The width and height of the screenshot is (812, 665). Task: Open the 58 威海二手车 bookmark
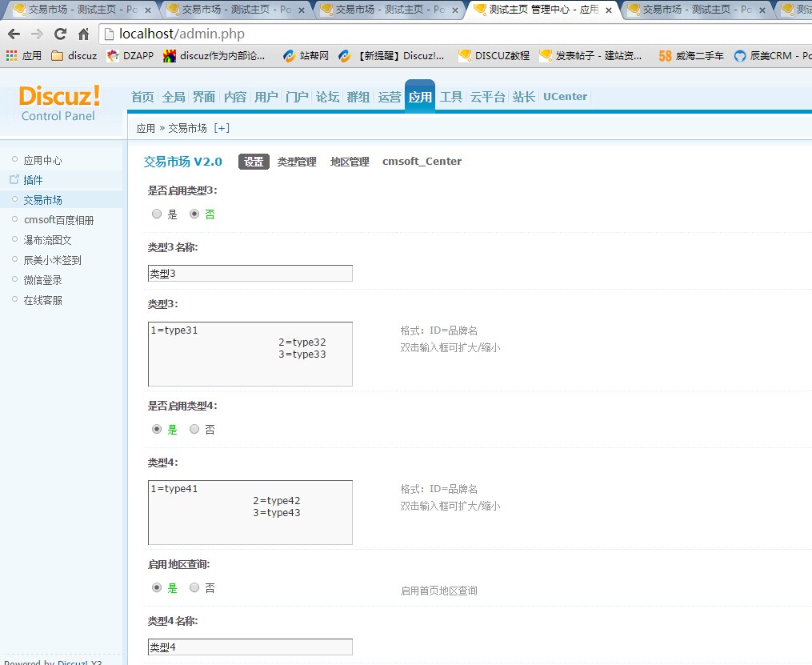691,55
